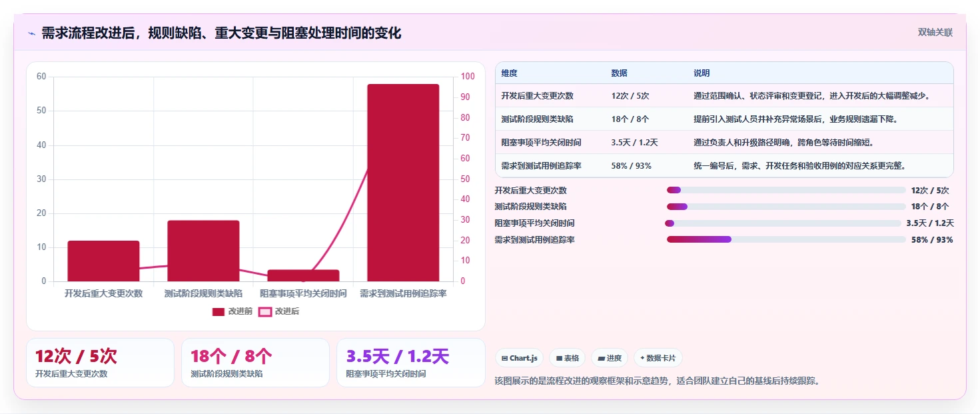Click the 需求到测试用例追踪率 progress bar
This screenshot has height=414, width=980.
[786, 239]
